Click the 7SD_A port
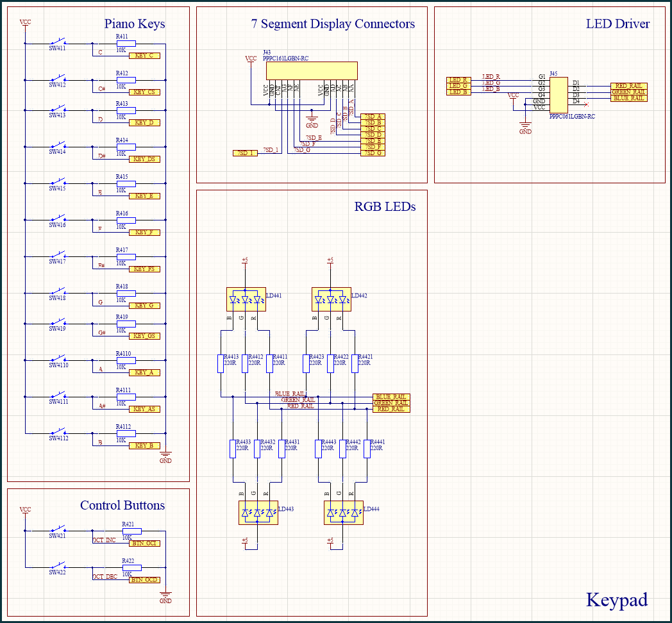 [x=373, y=117]
